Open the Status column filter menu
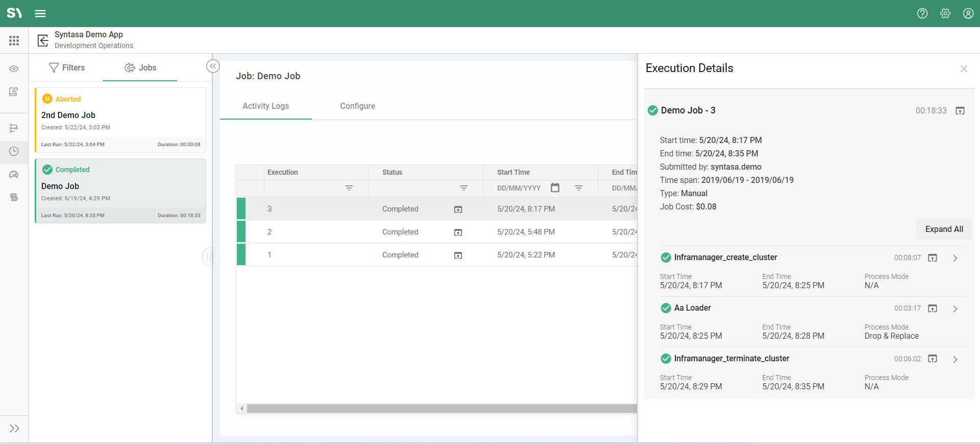 463,188
